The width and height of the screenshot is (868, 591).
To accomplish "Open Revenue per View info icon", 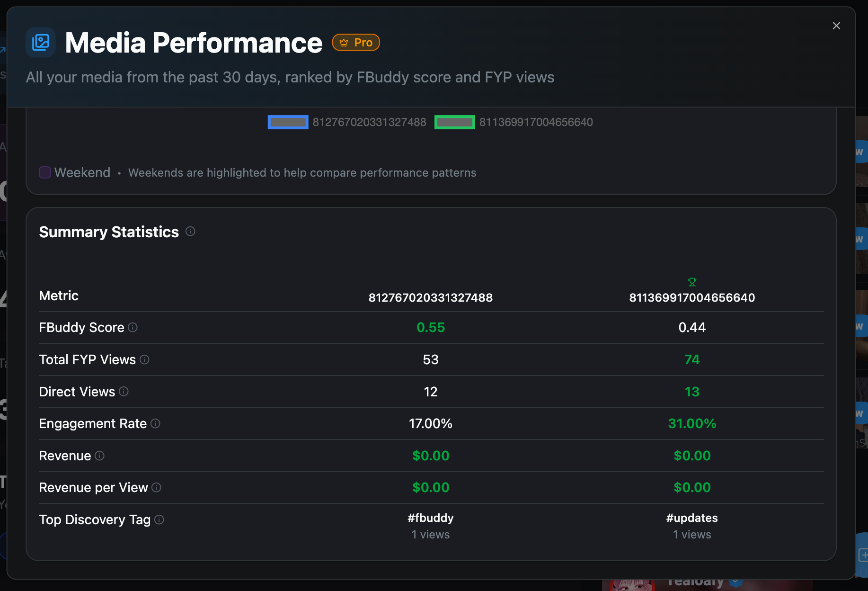I will [x=157, y=487].
